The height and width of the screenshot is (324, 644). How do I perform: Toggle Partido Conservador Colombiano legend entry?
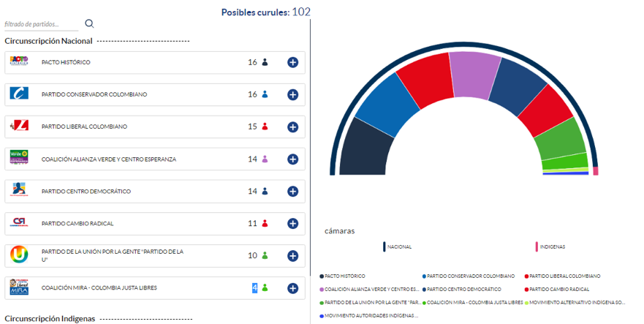[x=469, y=276]
